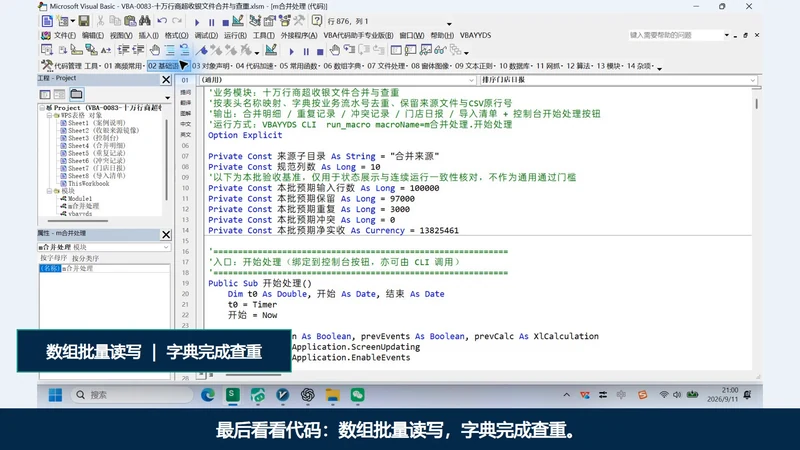Click Quick Watch glasses icon
Image resolution: width=800 pixels, height=450 pixels.
[440, 50]
